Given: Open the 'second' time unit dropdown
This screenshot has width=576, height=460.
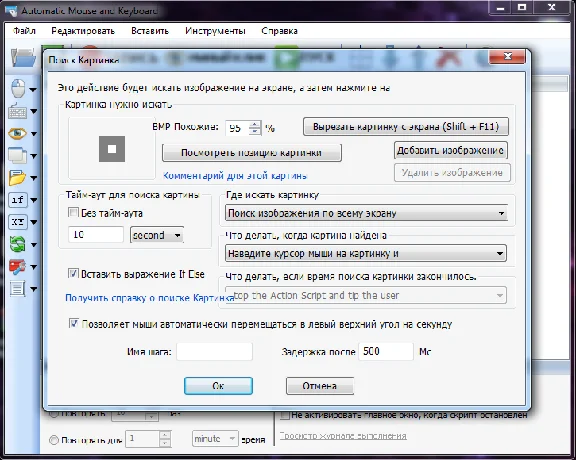Looking at the screenshot, I should point(157,235).
